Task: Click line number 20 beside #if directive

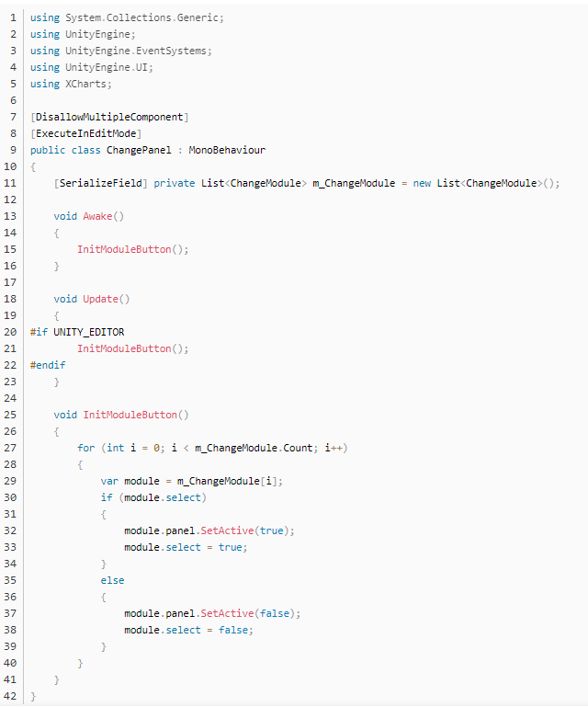Action: (9, 332)
